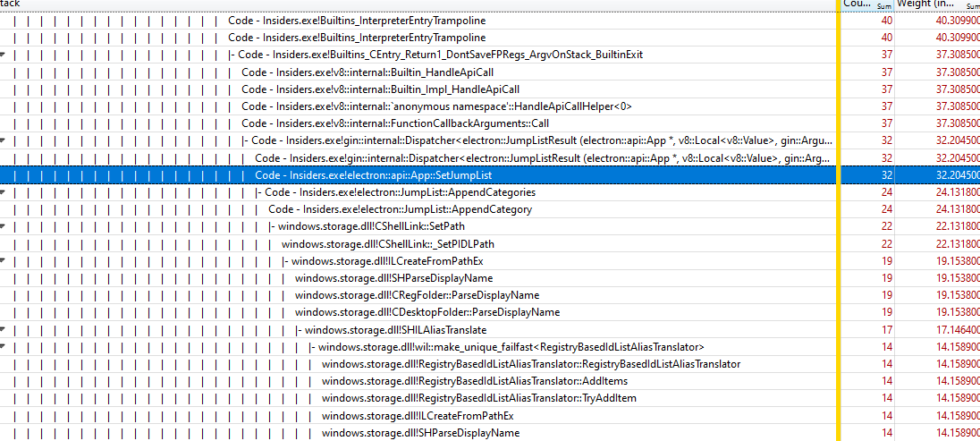980x441 pixels.
Task: Sort by the Count column header
Action: pyautogui.click(x=867, y=4)
